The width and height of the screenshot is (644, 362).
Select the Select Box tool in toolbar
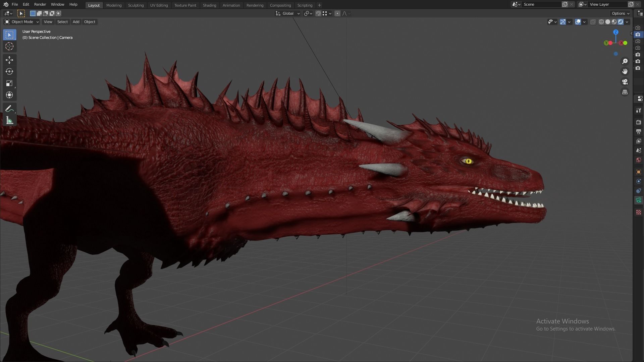click(9, 35)
